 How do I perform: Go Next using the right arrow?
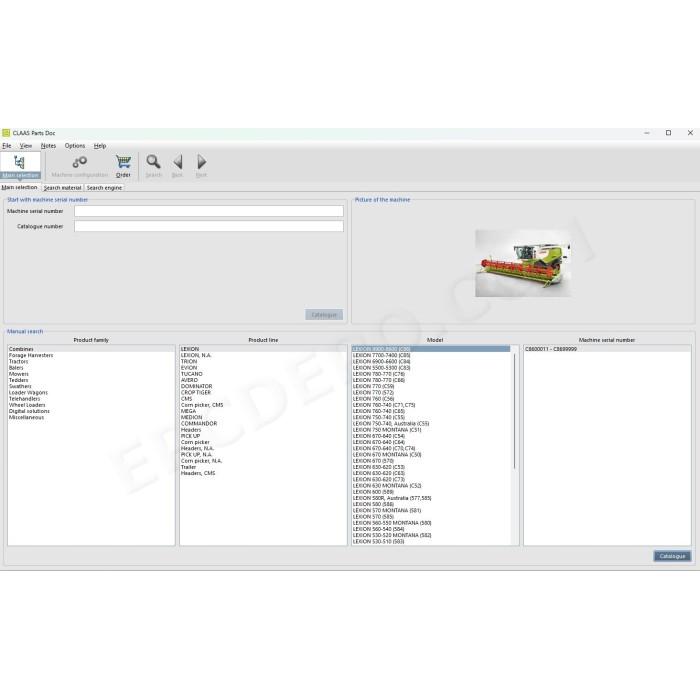(x=201, y=166)
